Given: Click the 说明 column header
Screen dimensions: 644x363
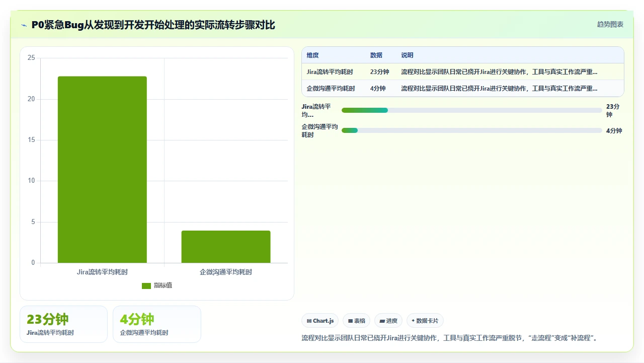Looking at the screenshot, I should click(408, 55).
